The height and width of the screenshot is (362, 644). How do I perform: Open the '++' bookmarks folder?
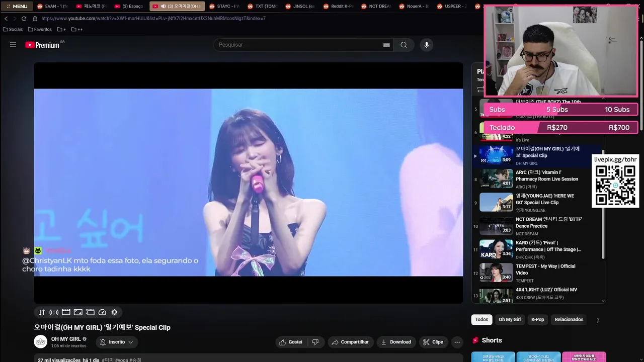tap(76, 29)
